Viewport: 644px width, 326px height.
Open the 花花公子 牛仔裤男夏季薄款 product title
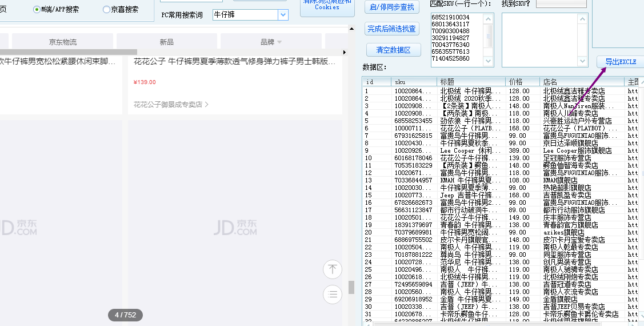[234, 62]
